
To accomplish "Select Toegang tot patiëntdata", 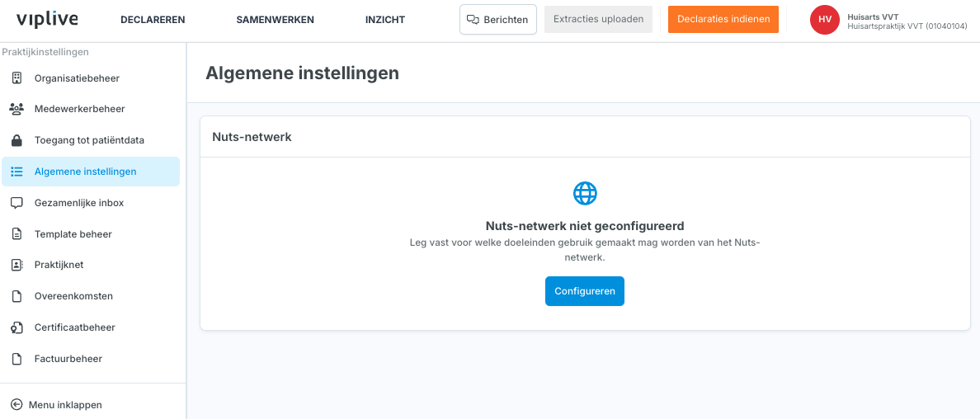I will [x=91, y=140].
